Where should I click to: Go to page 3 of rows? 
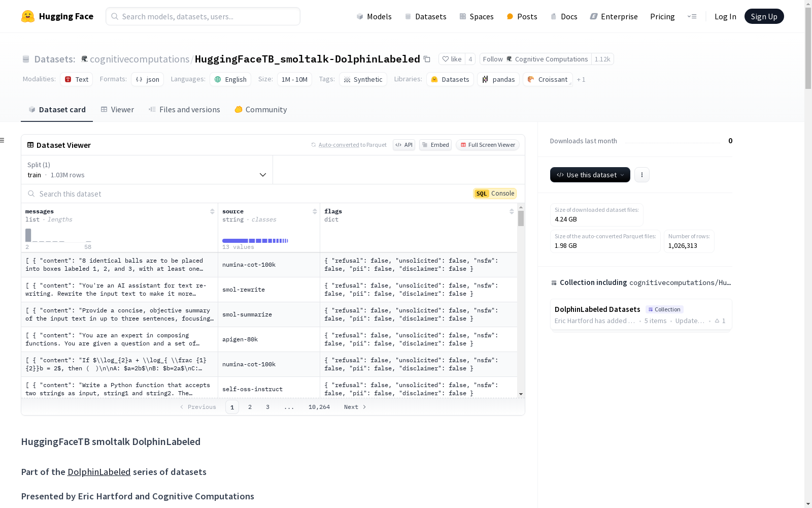point(267,407)
